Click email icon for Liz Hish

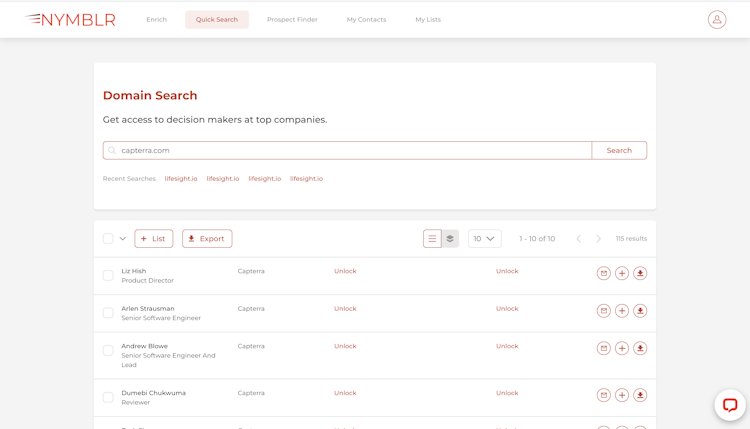coord(604,273)
